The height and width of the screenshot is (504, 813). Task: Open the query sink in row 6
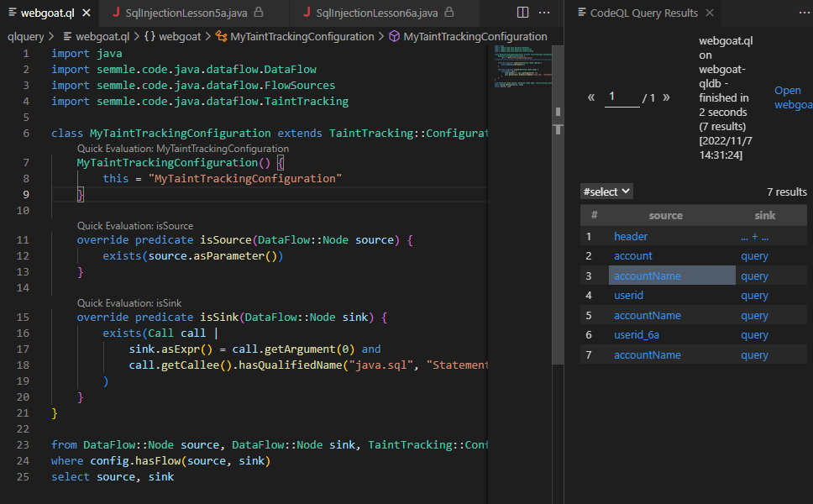pos(754,335)
